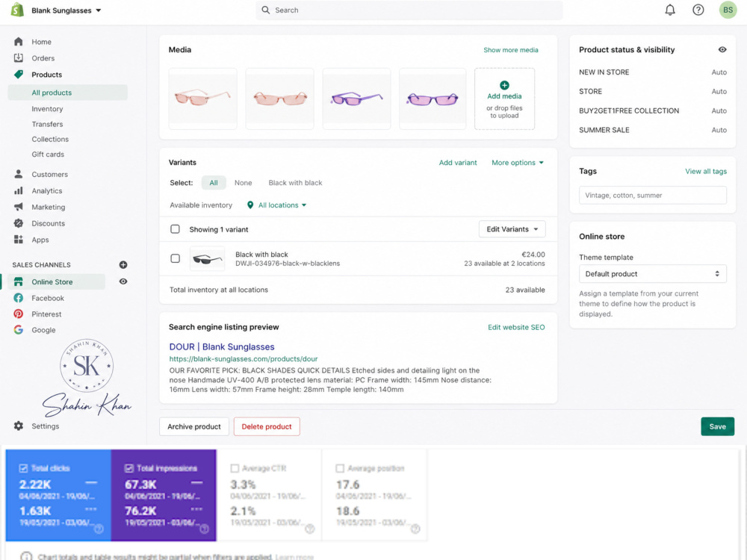The width and height of the screenshot is (747, 560).
Task: Open first pink sunglasses thumbnail
Action: pyautogui.click(x=202, y=99)
